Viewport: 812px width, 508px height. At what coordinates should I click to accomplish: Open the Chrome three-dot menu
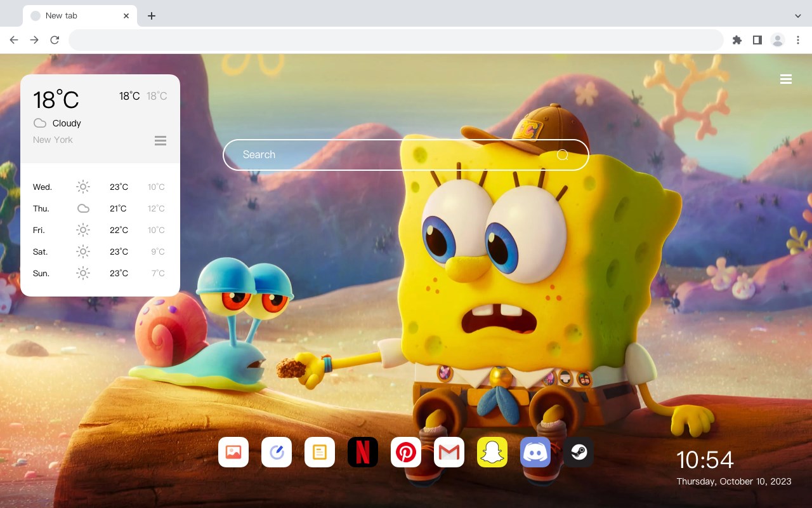pos(798,40)
